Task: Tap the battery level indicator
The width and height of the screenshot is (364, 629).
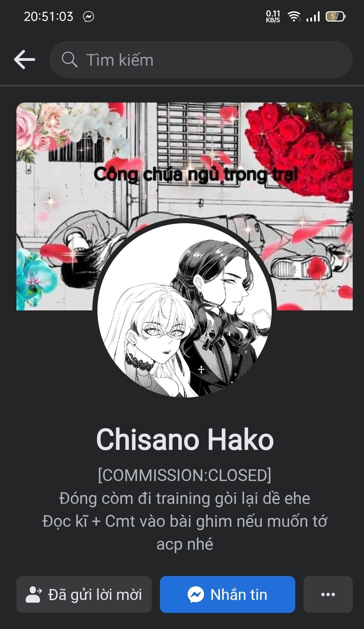Action: coord(336,16)
